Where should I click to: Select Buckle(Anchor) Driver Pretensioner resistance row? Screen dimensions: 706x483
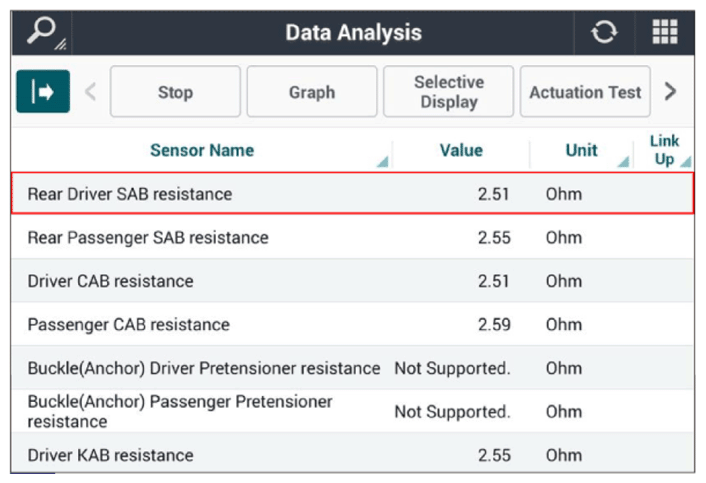(x=353, y=368)
